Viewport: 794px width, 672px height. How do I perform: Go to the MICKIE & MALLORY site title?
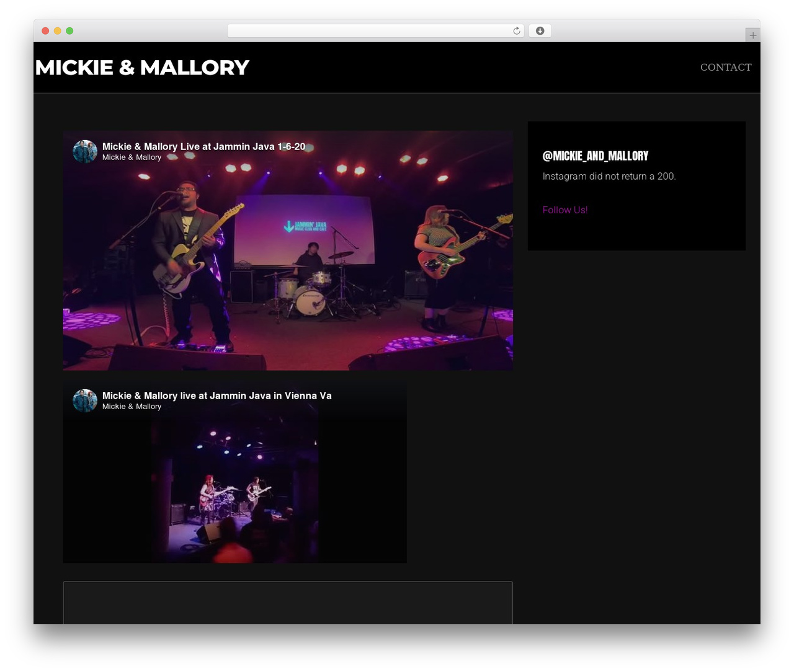(x=142, y=68)
